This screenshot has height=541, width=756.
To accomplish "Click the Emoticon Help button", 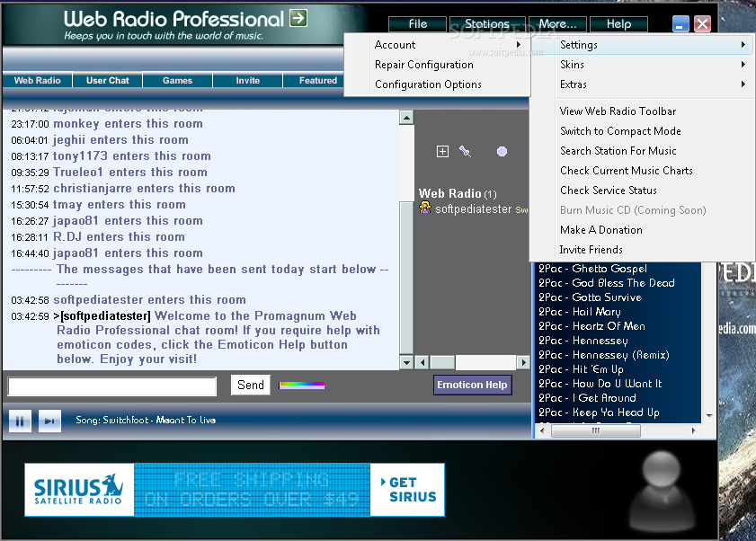I will click(x=473, y=385).
